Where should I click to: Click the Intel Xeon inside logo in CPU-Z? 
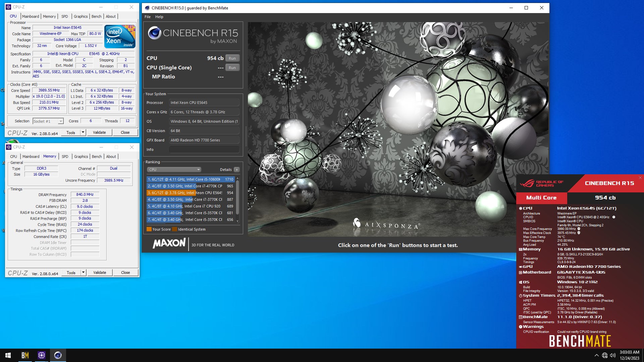tap(120, 36)
